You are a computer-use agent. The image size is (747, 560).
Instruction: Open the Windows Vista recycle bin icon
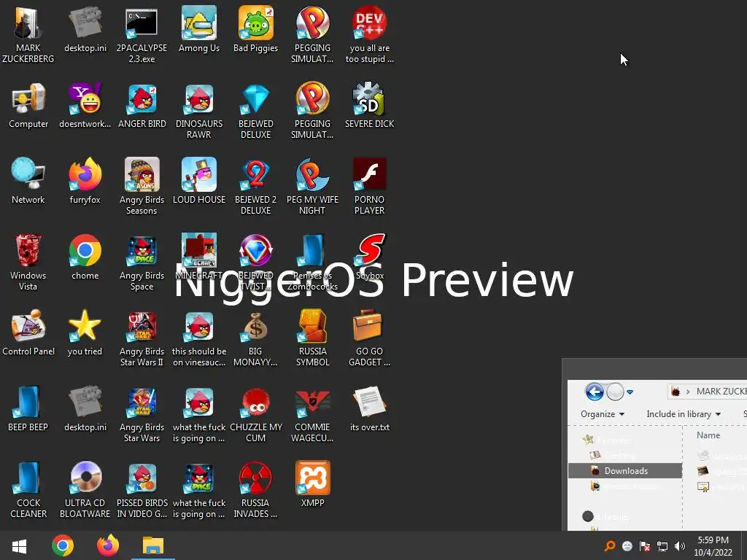pos(28,250)
